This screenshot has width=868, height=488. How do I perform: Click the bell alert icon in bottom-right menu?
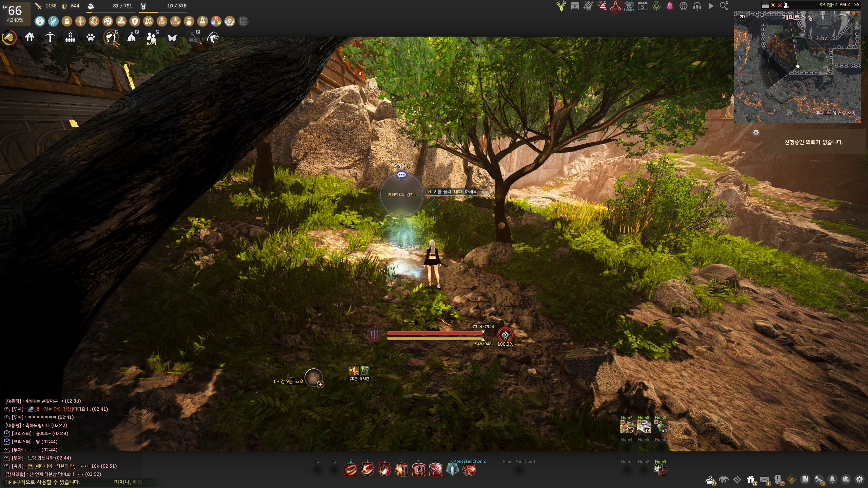pos(832,479)
